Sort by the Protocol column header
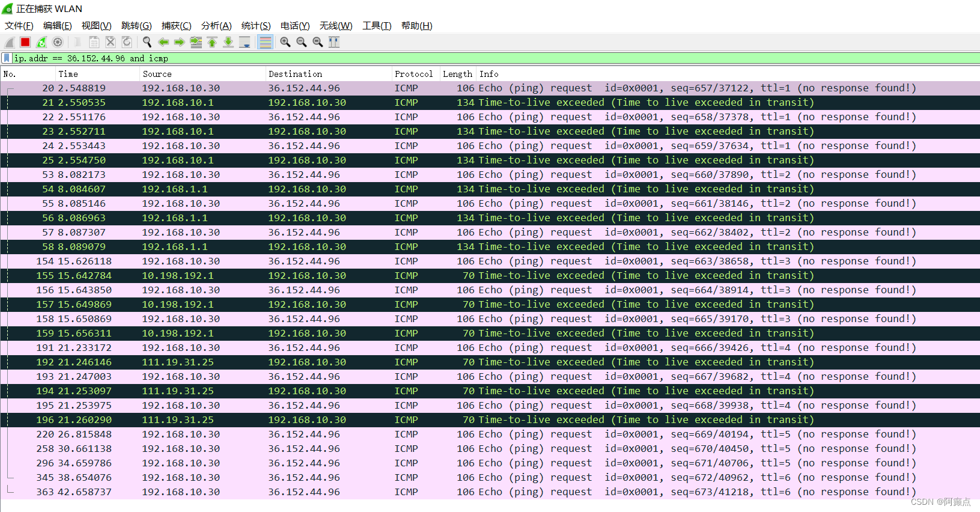 (x=416, y=74)
